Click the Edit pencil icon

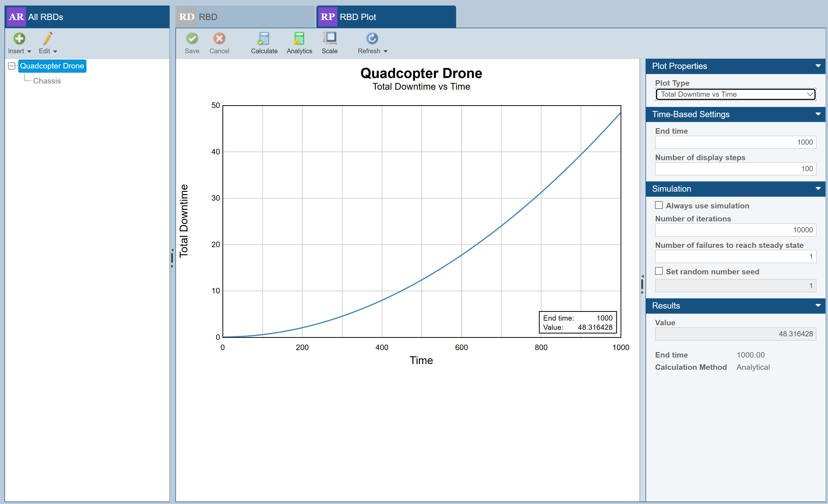48,39
